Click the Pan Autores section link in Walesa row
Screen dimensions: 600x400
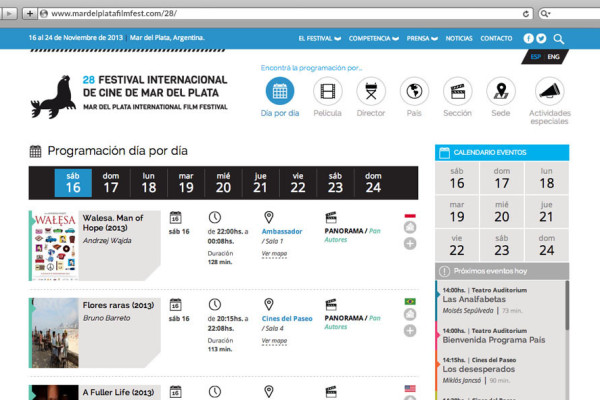tap(352, 235)
